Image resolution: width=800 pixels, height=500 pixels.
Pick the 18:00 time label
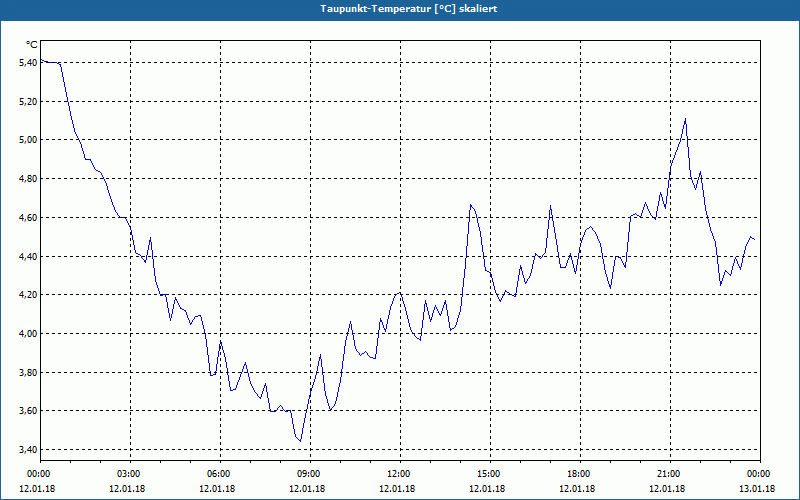coord(579,474)
